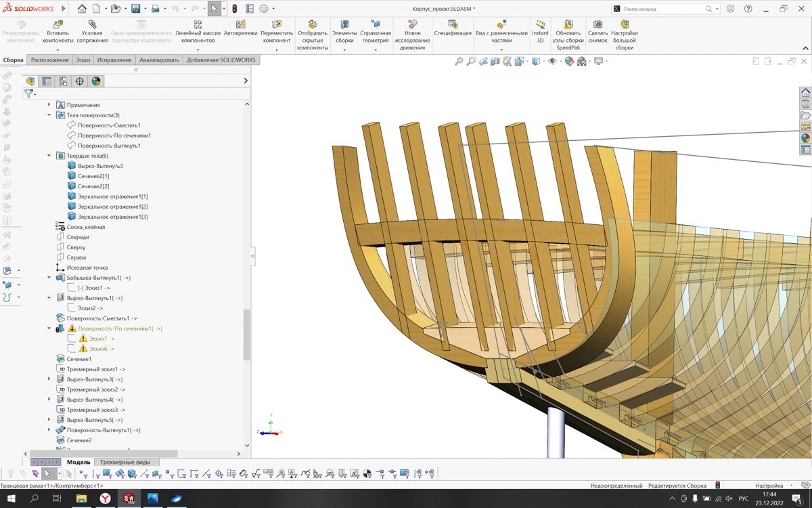The image size is (812, 508).
Task: Click the Спецификация button
Action: (x=453, y=28)
